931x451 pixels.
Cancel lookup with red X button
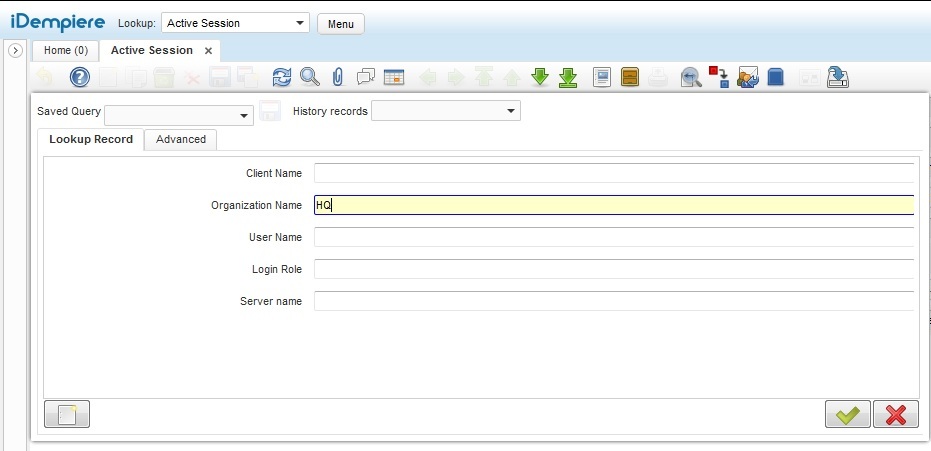pos(895,415)
